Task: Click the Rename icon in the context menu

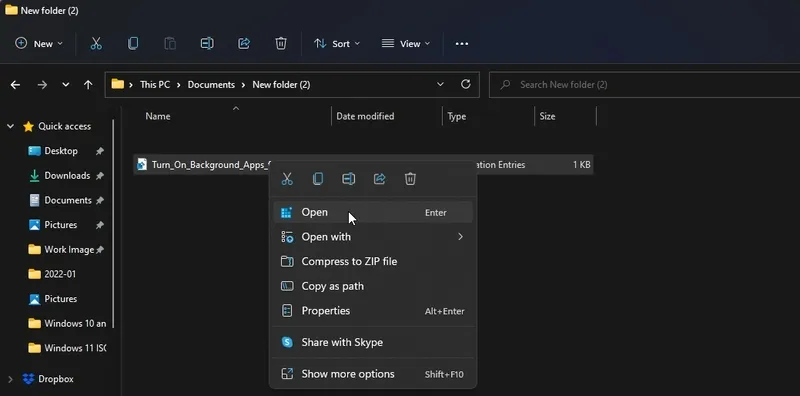Action: click(348, 179)
